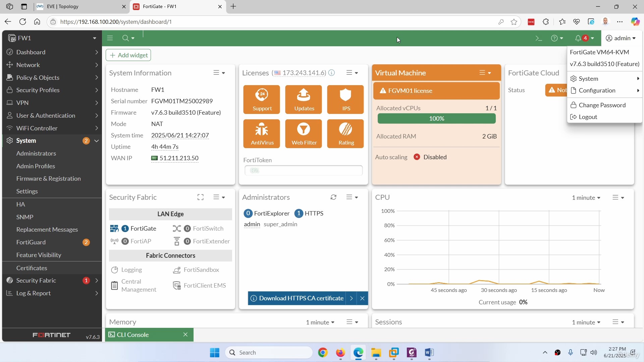The width and height of the screenshot is (644, 362).
Task: Click the Central Management connector icon
Action: point(114,286)
